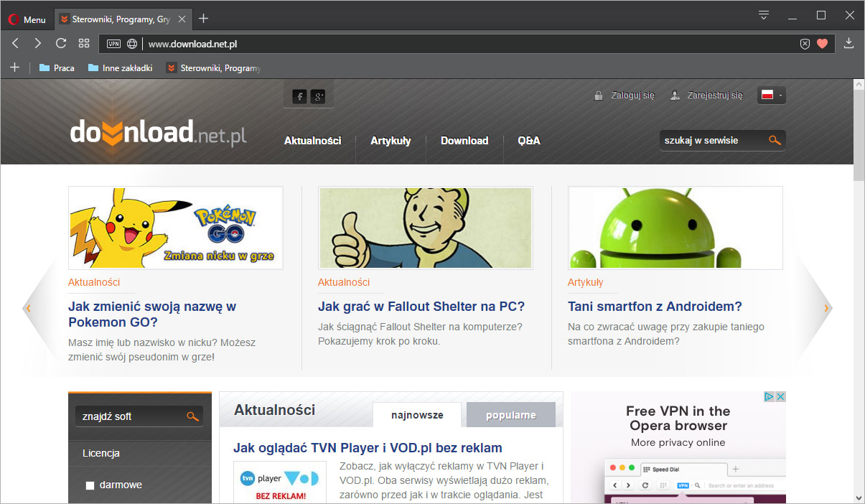
Task: Open the Facebook icon in site header
Action: coord(300,96)
